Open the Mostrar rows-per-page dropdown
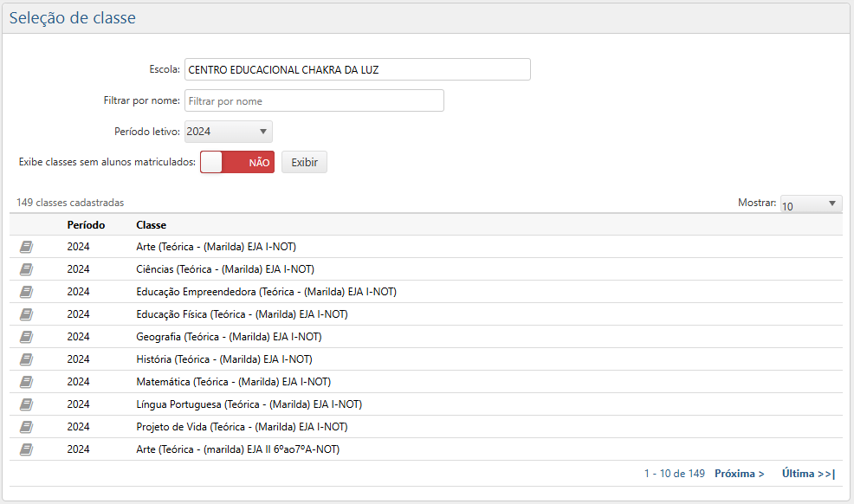The height and width of the screenshot is (504, 854). pyautogui.click(x=811, y=204)
